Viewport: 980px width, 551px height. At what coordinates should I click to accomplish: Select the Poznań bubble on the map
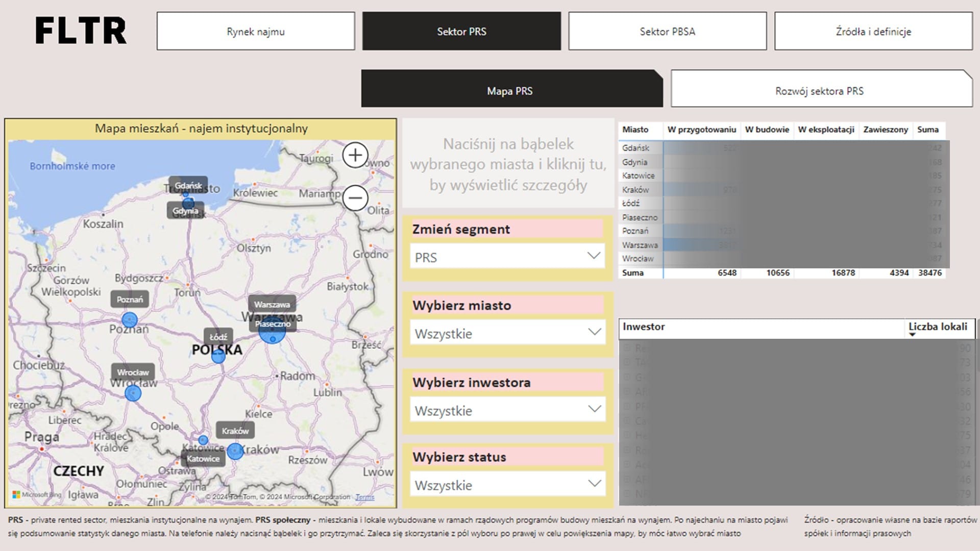point(130,320)
